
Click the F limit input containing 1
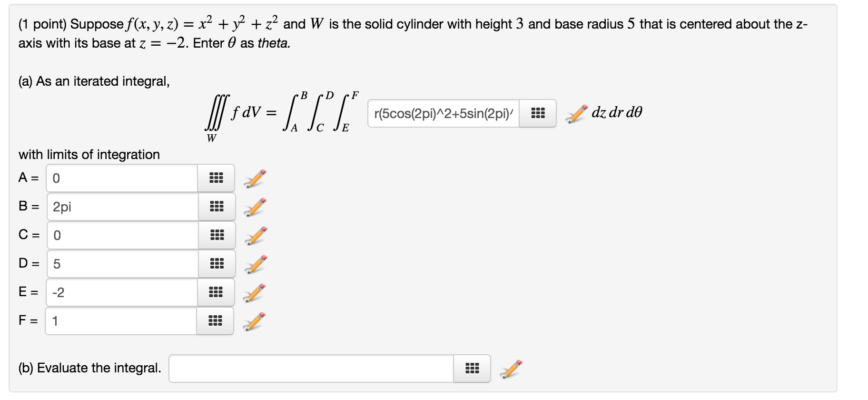click(x=121, y=321)
